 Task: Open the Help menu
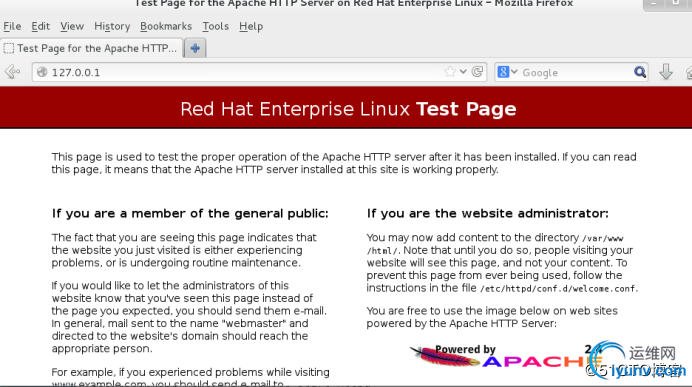[251, 26]
